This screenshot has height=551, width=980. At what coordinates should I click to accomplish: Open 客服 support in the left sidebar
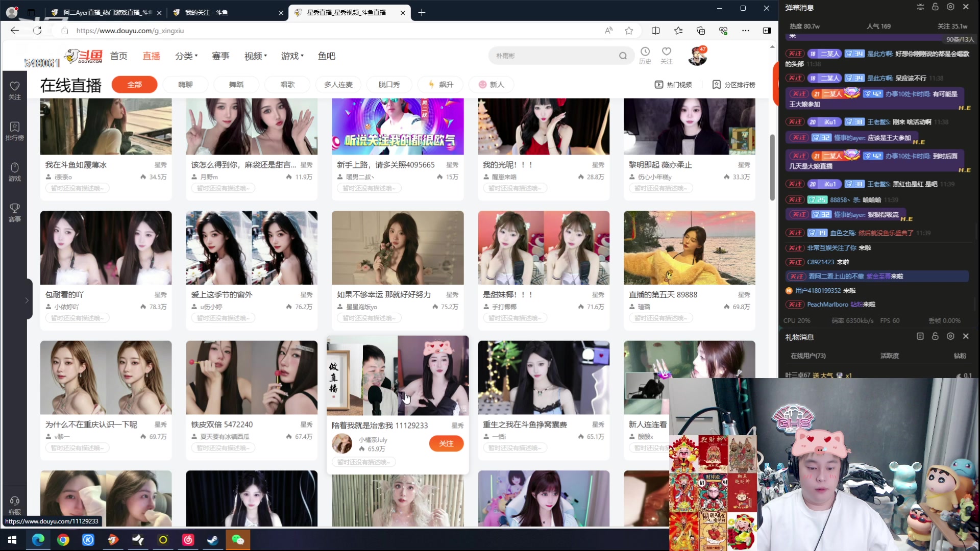(x=15, y=506)
